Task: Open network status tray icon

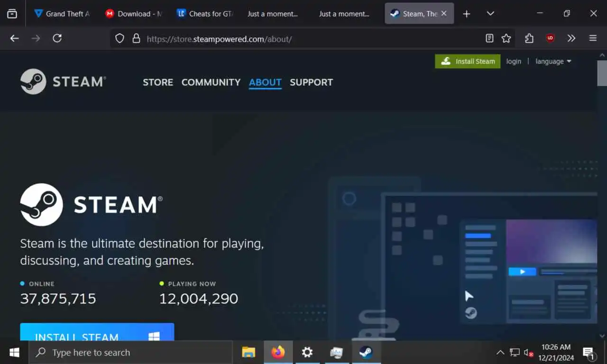Action: point(515,353)
